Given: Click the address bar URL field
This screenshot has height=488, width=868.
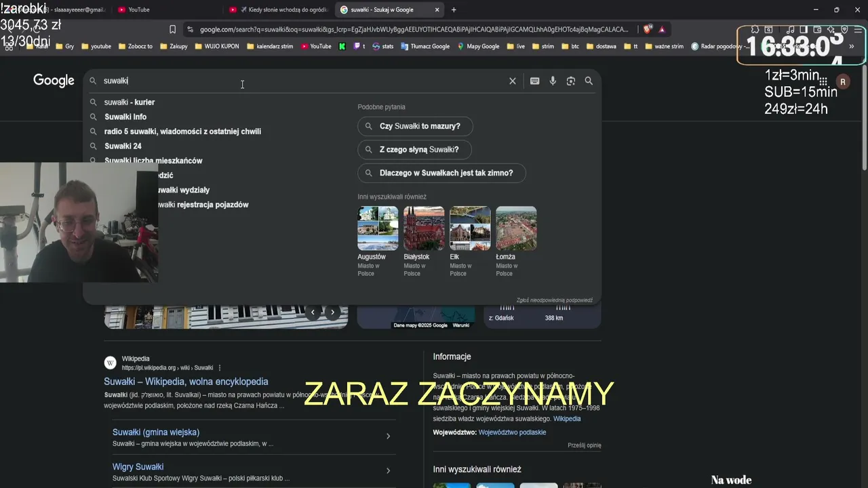Looking at the screenshot, I should click(x=414, y=29).
